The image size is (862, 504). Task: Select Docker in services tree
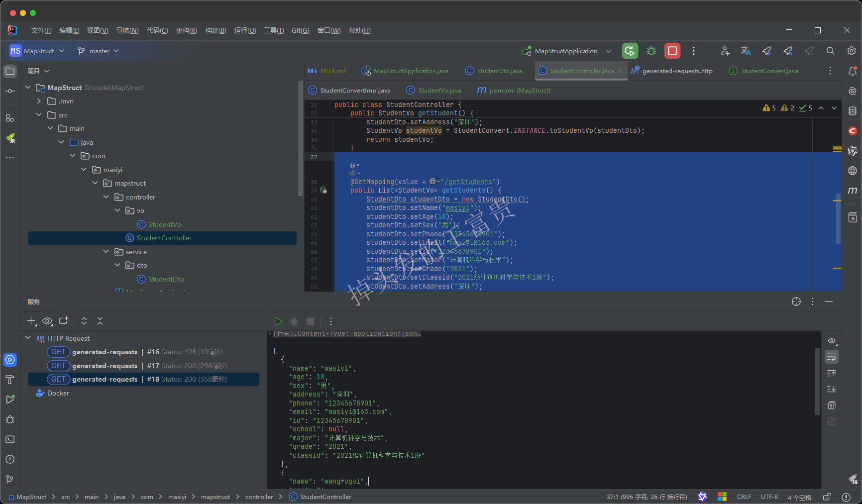pos(53,393)
